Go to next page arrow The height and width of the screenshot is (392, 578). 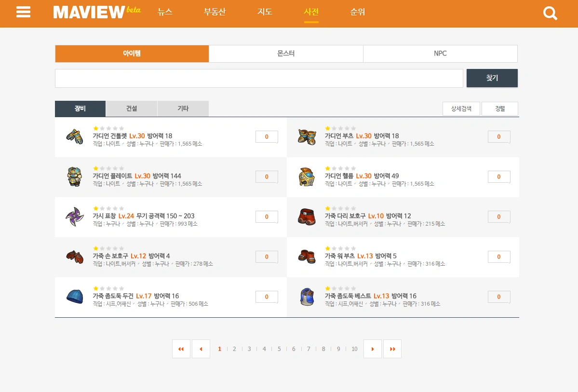(372, 349)
